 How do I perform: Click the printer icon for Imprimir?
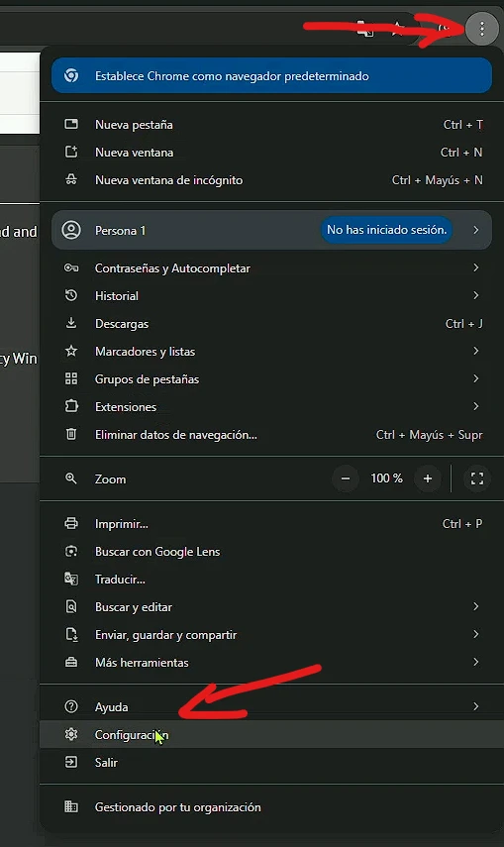(x=71, y=523)
